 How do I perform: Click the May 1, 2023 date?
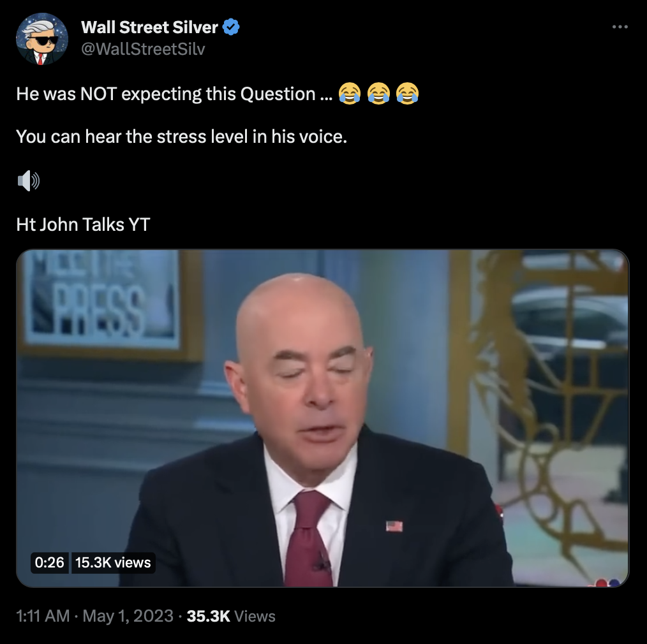128,616
